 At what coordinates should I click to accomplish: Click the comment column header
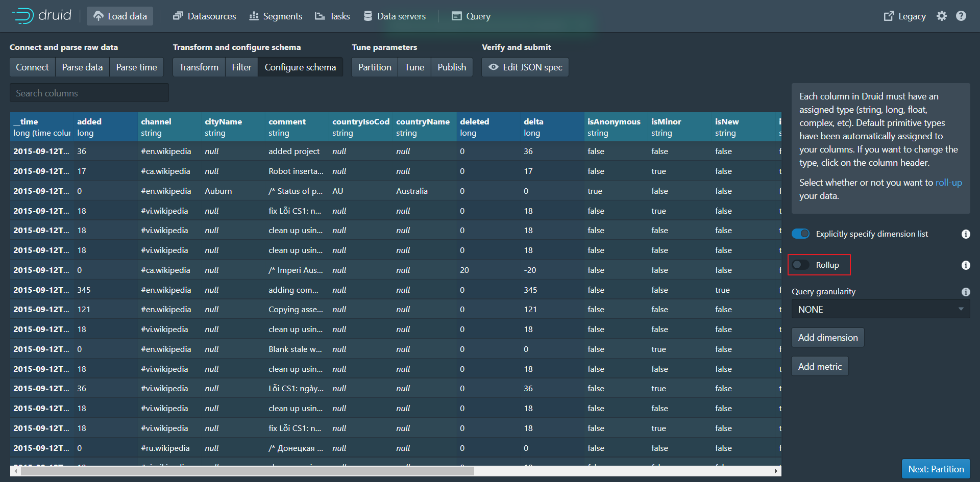click(x=297, y=127)
